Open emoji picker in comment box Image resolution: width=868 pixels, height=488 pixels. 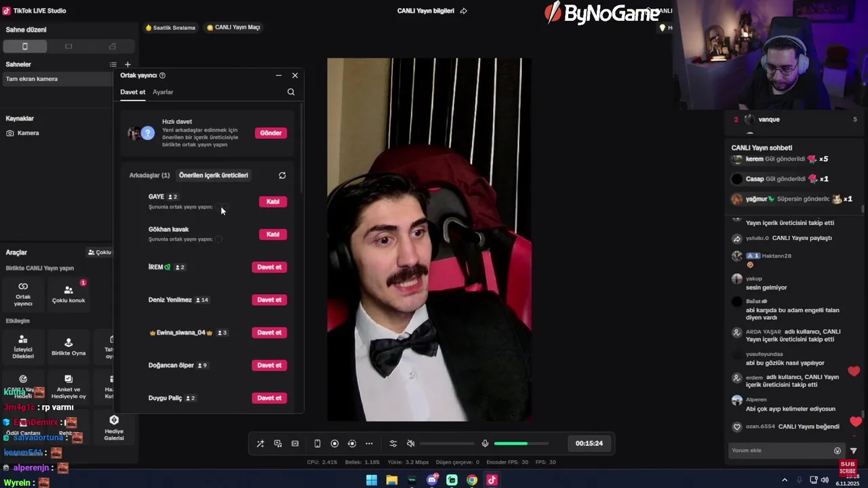point(837,451)
